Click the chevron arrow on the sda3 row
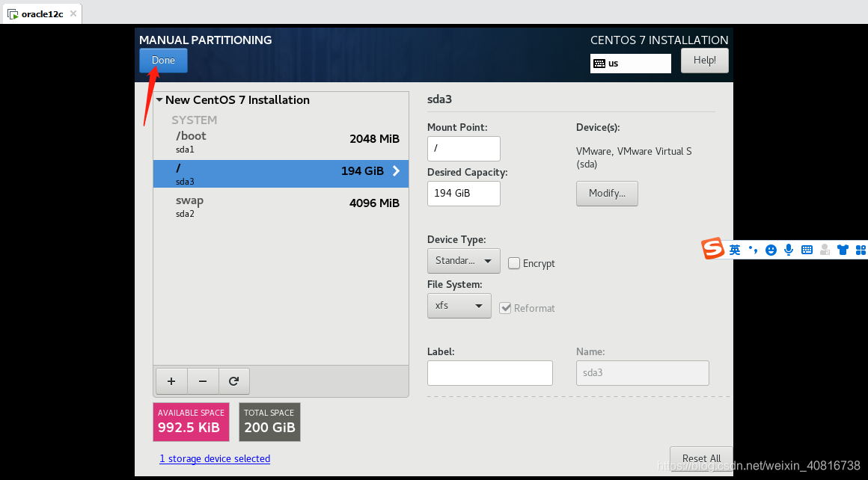868x480 pixels. [397, 171]
